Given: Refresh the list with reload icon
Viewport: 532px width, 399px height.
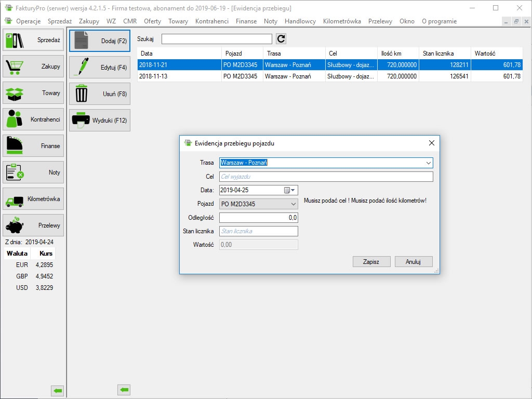Looking at the screenshot, I should 281,39.
